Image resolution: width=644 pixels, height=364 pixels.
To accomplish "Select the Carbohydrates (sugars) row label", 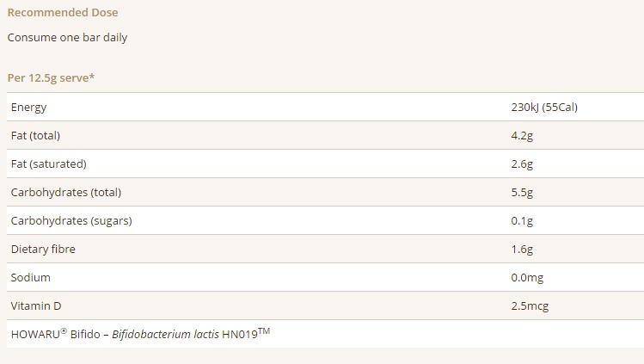I will [71, 220].
